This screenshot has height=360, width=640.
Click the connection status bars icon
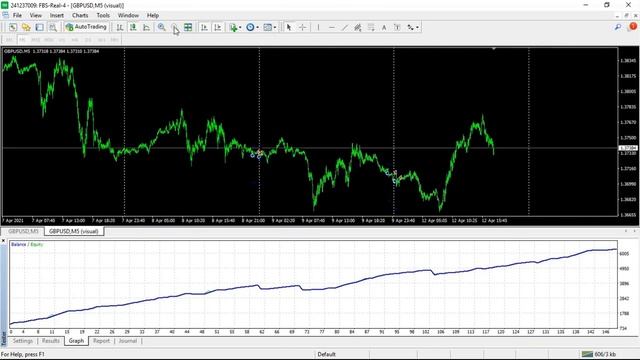coord(587,354)
